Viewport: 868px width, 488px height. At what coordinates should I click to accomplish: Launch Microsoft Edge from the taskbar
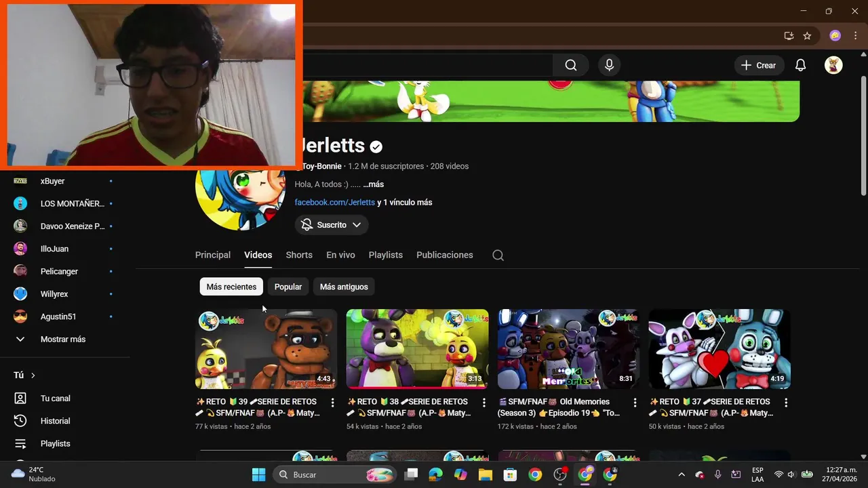coord(435,474)
